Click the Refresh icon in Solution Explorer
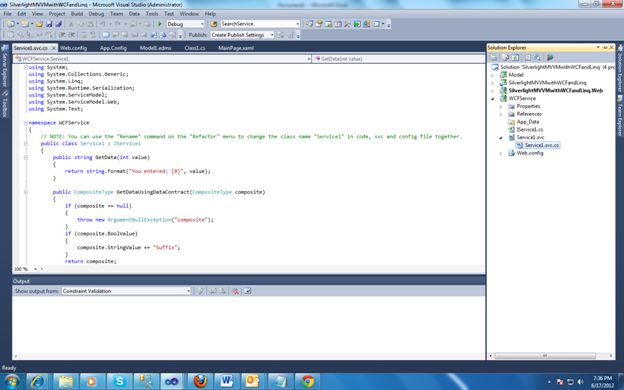Screen dimensions: 624x390 pyautogui.click(x=515, y=58)
